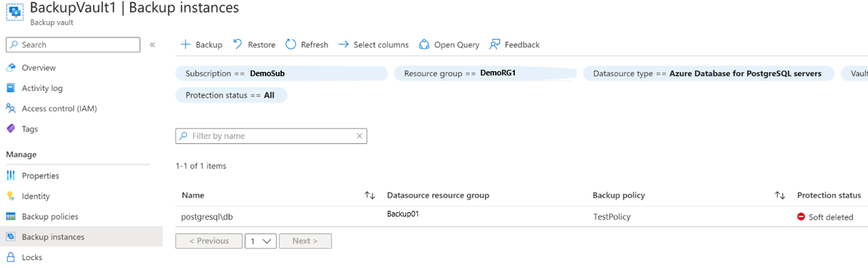This screenshot has height=268, width=868.
Task: Open the page number dropdown
Action: (261, 241)
